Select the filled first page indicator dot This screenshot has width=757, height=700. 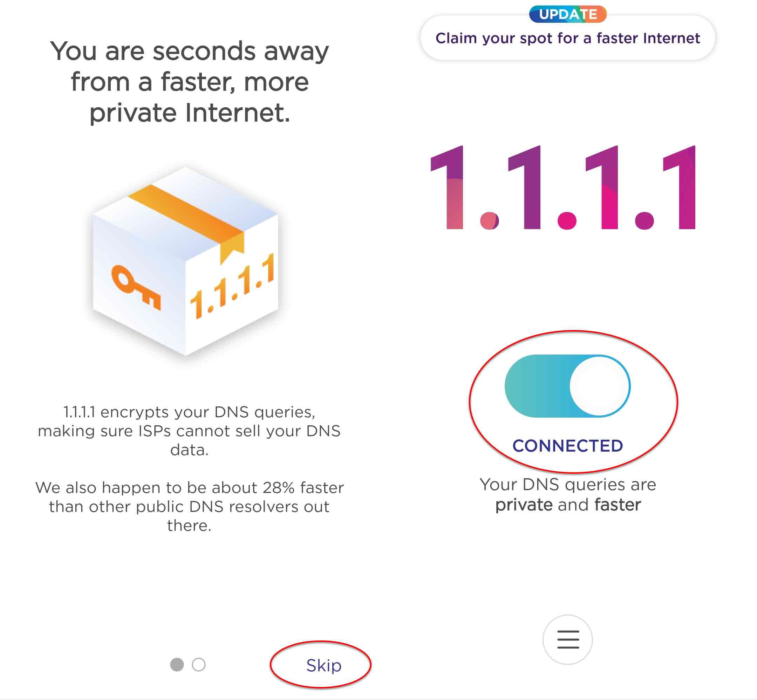coord(177,665)
